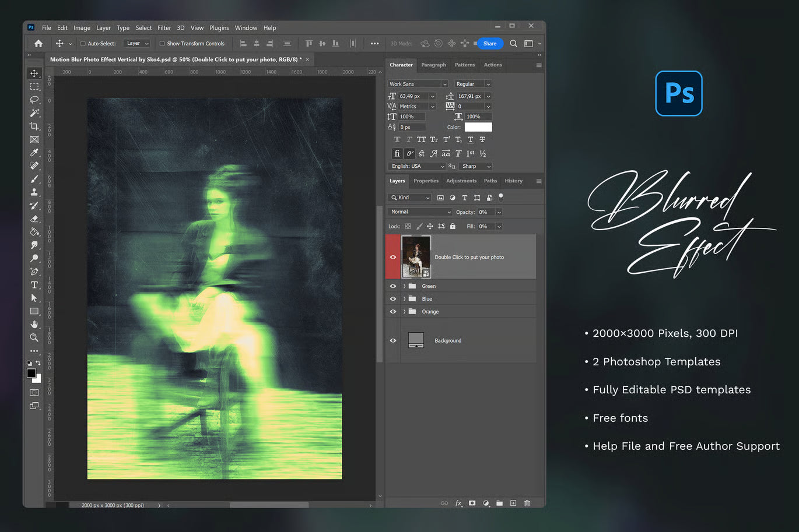The width and height of the screenshot is (799, 532).
Task: Select the Crop tool
Action: (34, 126)
